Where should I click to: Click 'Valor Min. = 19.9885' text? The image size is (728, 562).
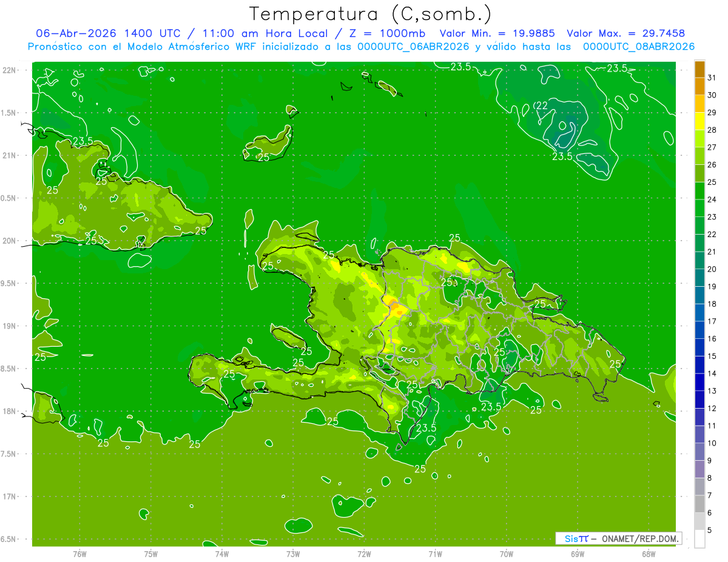(497, 33)
